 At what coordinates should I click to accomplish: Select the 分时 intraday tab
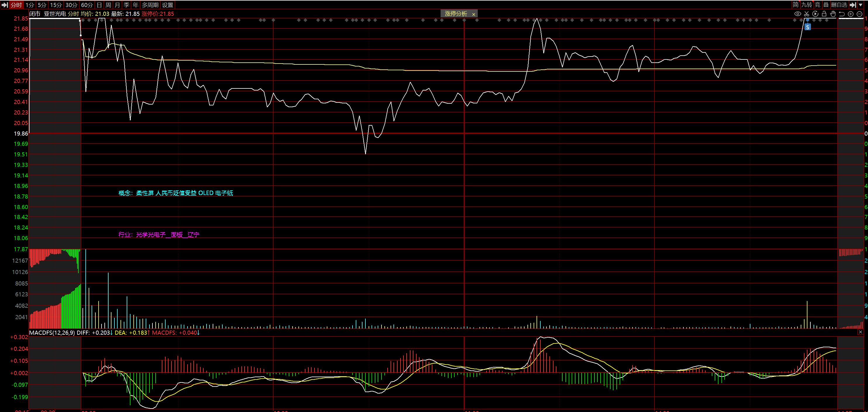(x=16, y=5)
